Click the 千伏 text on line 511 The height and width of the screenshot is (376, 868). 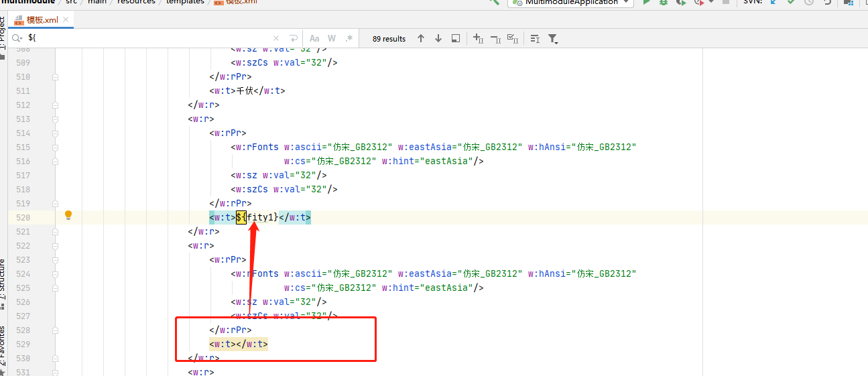pos(245,90)
